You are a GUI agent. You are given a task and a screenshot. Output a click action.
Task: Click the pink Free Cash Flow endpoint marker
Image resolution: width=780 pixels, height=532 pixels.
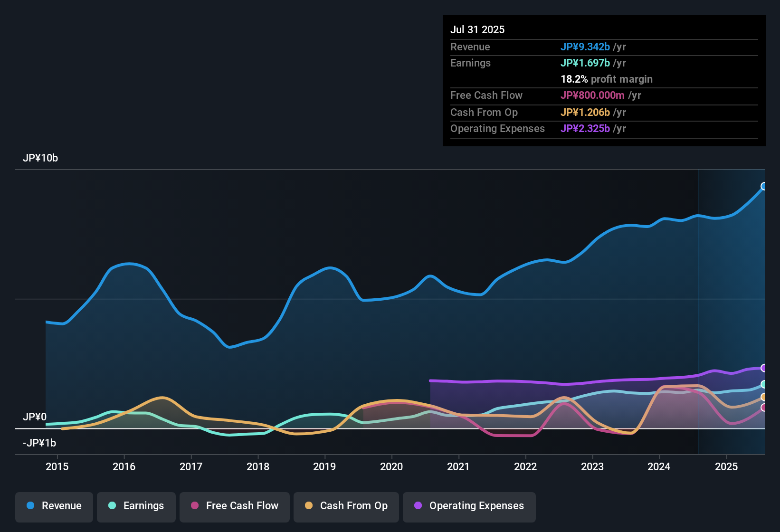pyautogui.click(x=764, y=408)
